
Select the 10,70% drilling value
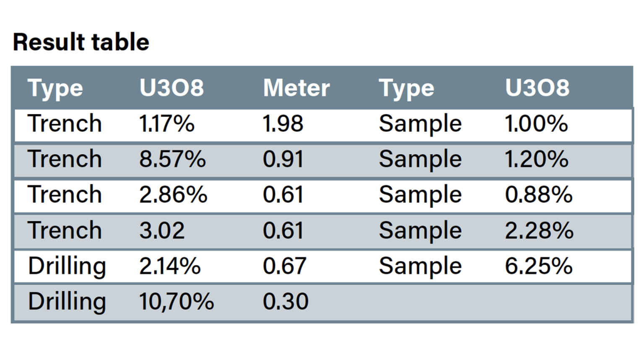tap(176, 302)
